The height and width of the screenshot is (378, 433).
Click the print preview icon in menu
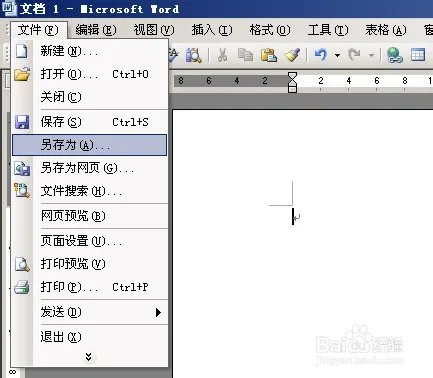point(22,264)
